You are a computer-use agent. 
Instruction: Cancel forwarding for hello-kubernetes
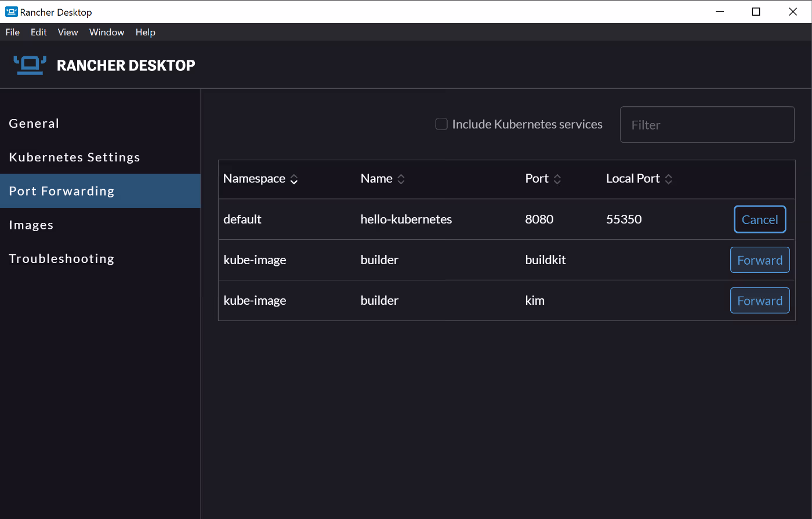coord(760,219)
